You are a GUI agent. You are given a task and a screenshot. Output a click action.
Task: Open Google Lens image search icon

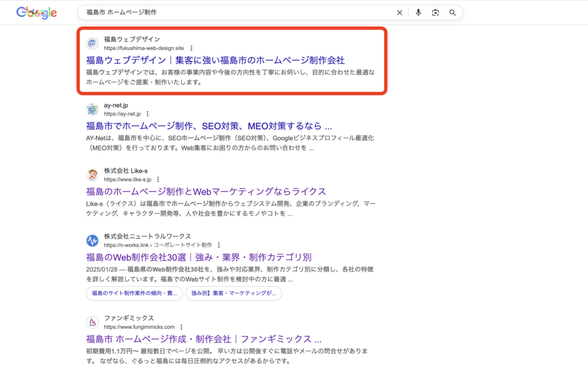point(435,13)
